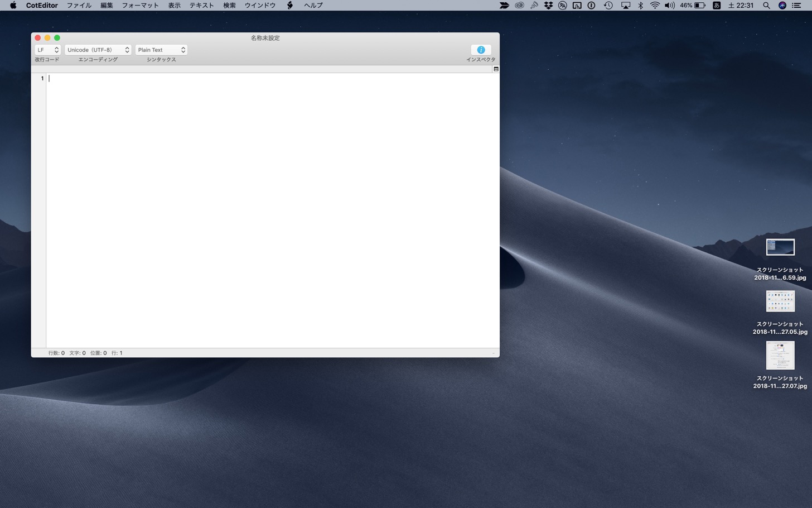Screen dimensions: 812x508
Task: Click the volume speaker icon
Action: [670, 5]
